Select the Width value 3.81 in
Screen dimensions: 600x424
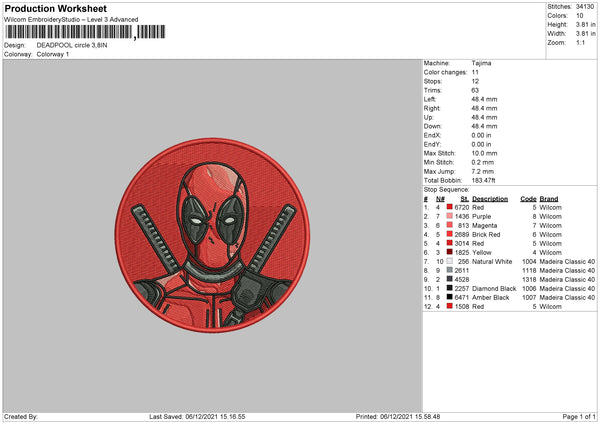coord(585,34)
